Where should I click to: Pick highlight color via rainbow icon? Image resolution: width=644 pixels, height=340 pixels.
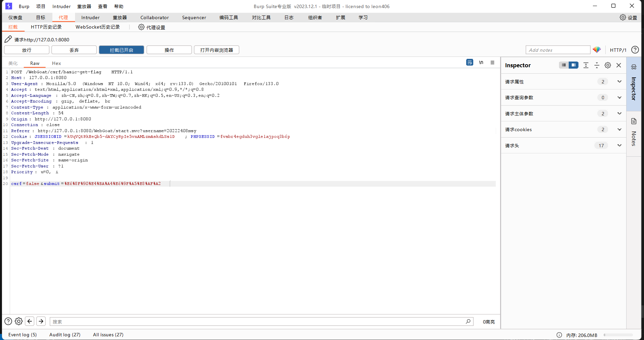tap(597, 50)
